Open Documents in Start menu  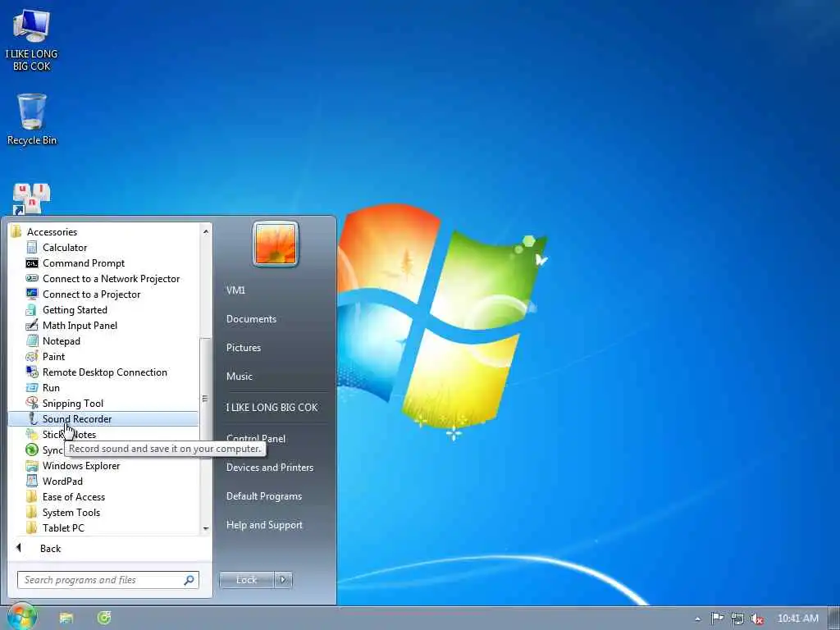click(x=251, y=319)
